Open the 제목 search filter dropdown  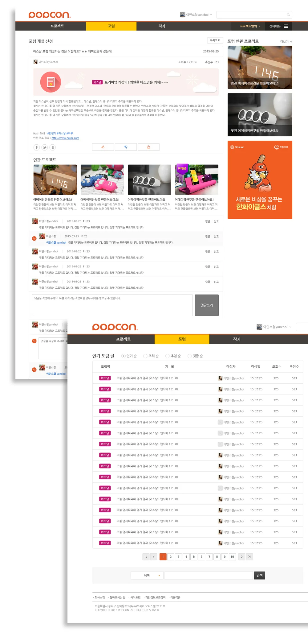tap(147, 576)
